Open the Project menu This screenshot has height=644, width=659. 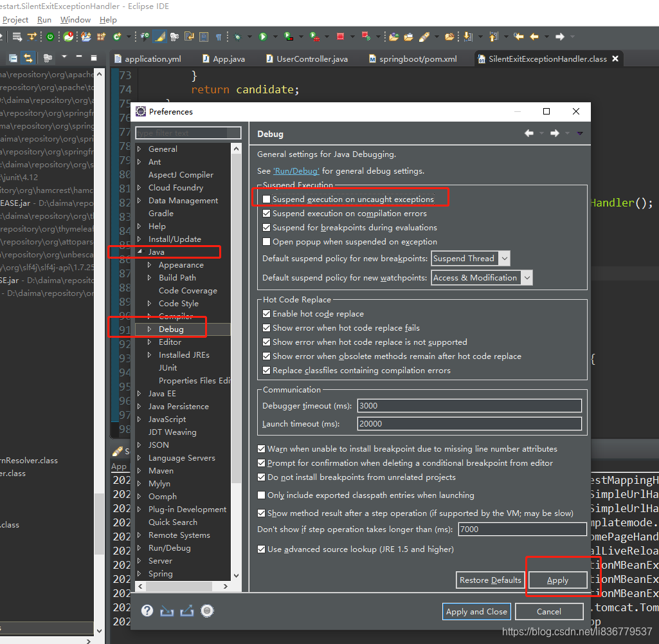coord(15,20)
